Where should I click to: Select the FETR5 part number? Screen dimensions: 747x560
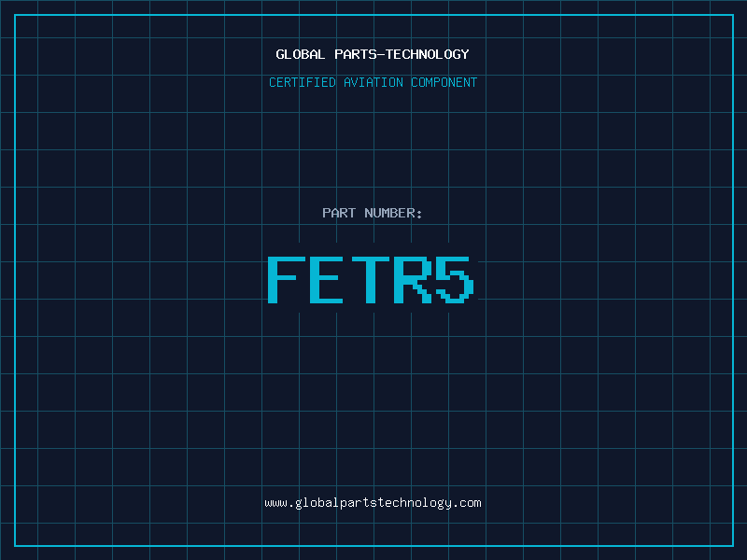click(x=371, y=280)
